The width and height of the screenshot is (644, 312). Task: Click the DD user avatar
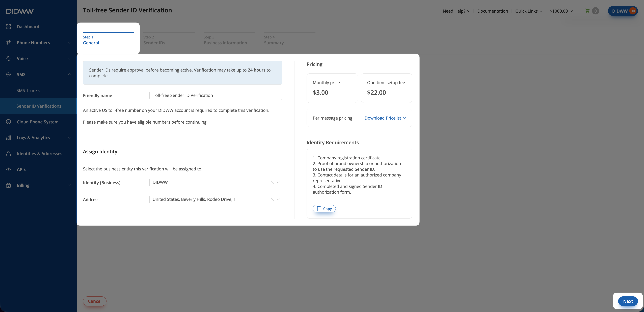pos(632,11)
